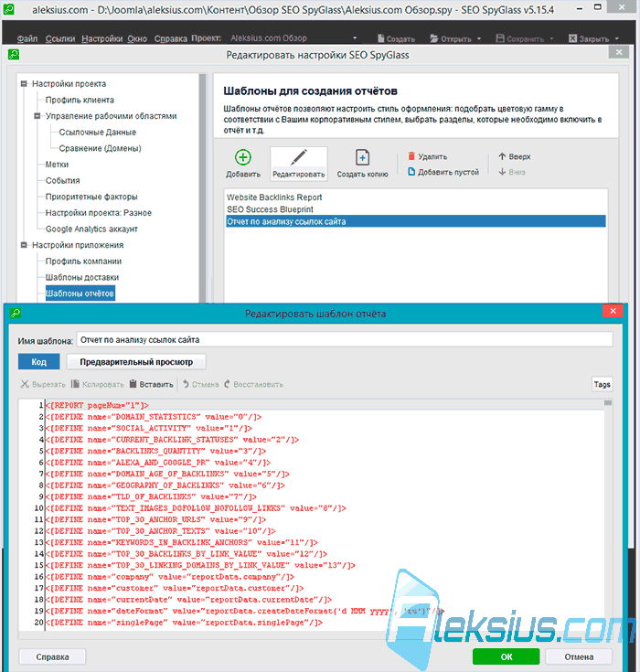640x672 pixels.
Task: Click the Create project toolbar icon
Action: [380, 38]
